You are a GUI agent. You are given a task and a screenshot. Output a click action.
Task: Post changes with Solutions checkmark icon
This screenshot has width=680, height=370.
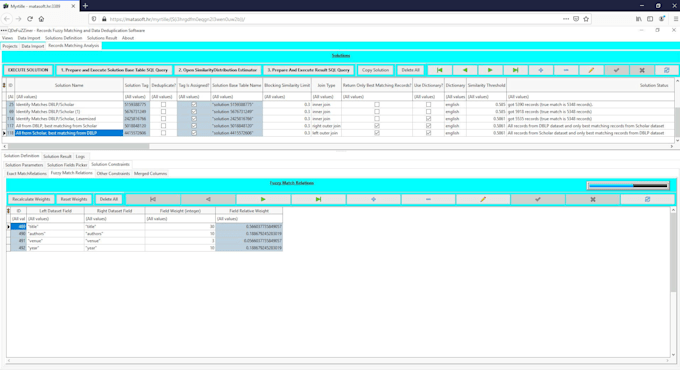click(x=616, y=70)
